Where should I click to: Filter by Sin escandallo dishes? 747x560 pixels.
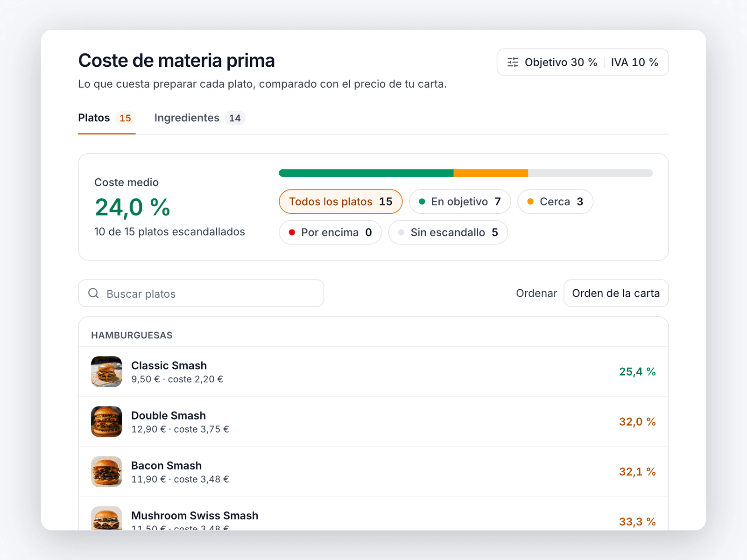(x=448, y=232)
